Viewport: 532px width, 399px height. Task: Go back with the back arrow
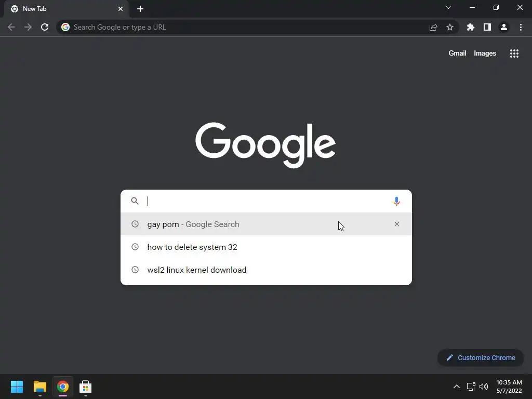coord(11,27)
